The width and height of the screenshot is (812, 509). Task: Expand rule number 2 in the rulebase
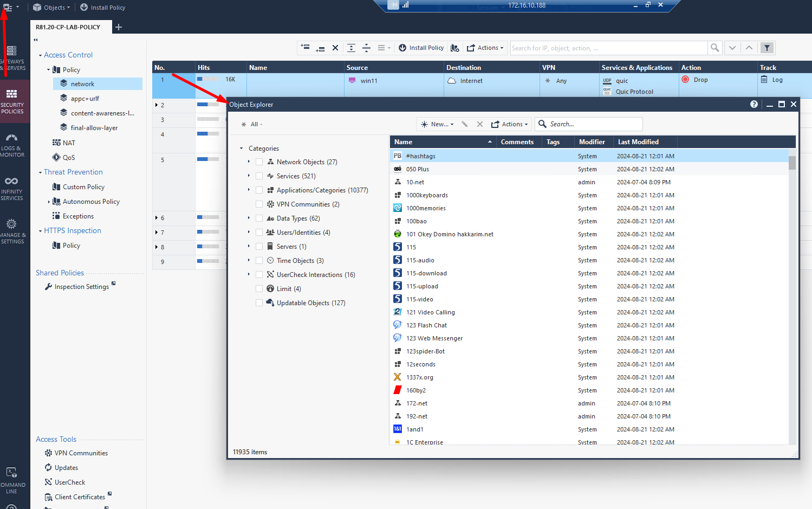(157, 105)
